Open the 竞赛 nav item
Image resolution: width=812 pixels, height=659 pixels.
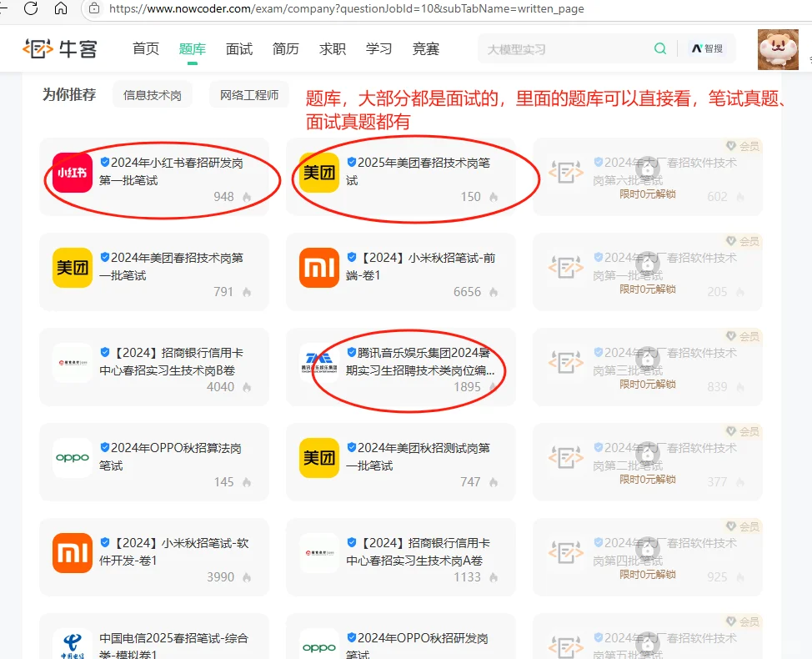tap(426, 48)
